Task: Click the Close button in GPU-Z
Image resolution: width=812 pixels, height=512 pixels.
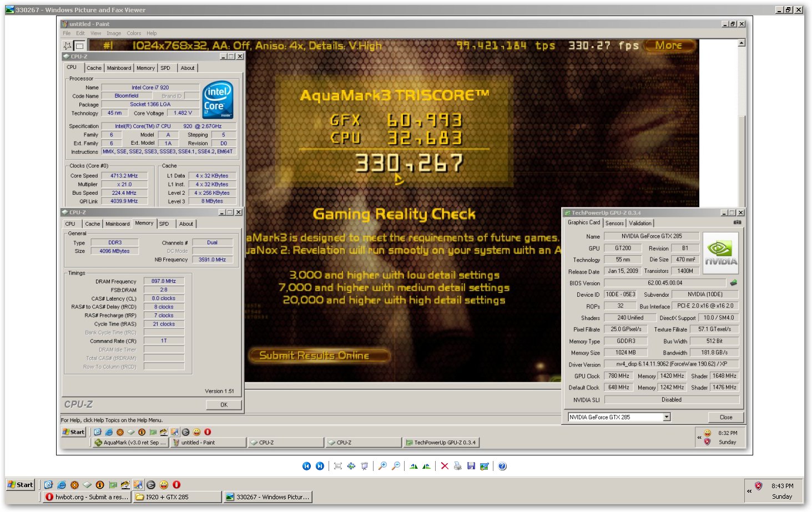Action: (x=726, y=417)
